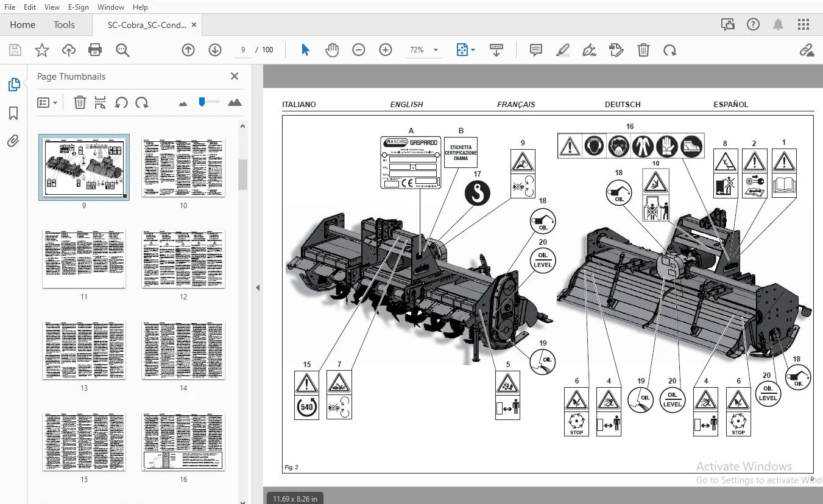Click the insert pages/print pages icon
Image resolution: width=823 pixels, height=504 pixels.
pos(101,102)
